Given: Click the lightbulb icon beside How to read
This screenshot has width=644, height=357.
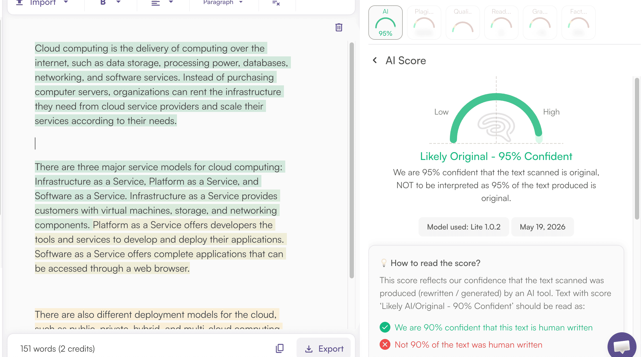Looking at the screenshot, I should (x=384, y=263).
